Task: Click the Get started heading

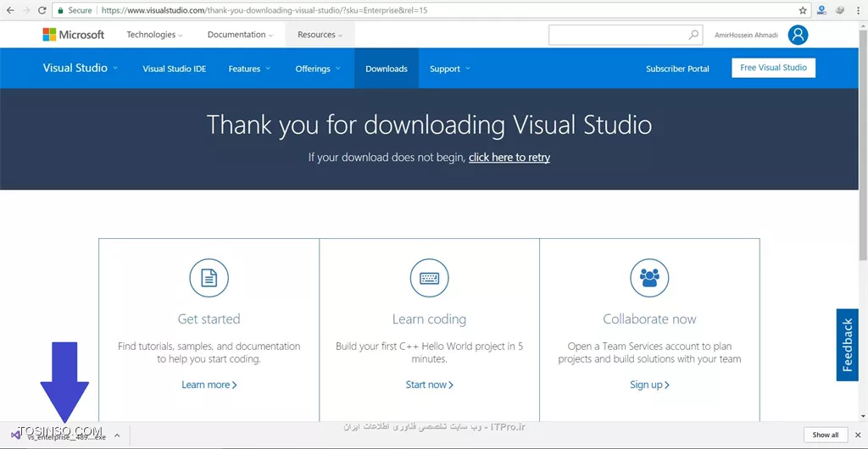Action: coord(209,319)
